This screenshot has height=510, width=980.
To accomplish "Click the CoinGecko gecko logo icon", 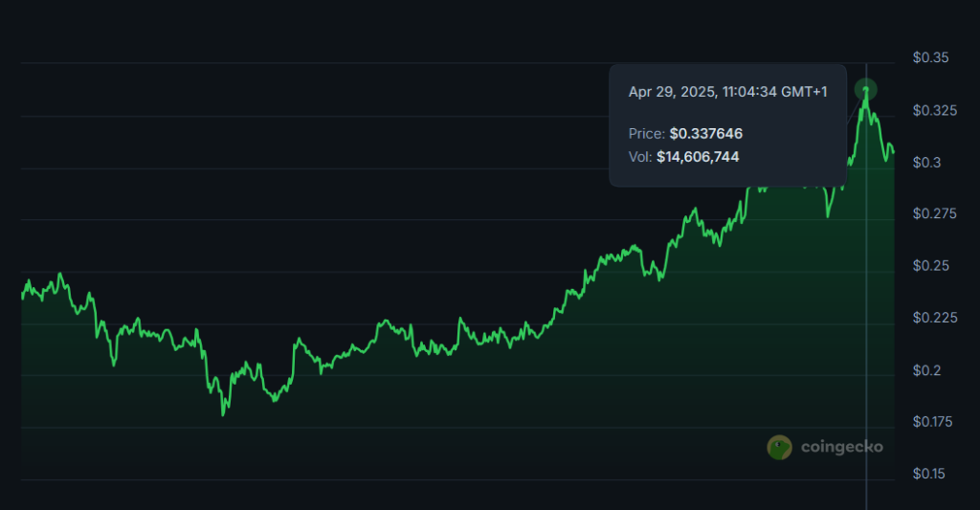I will pos(780,447).
